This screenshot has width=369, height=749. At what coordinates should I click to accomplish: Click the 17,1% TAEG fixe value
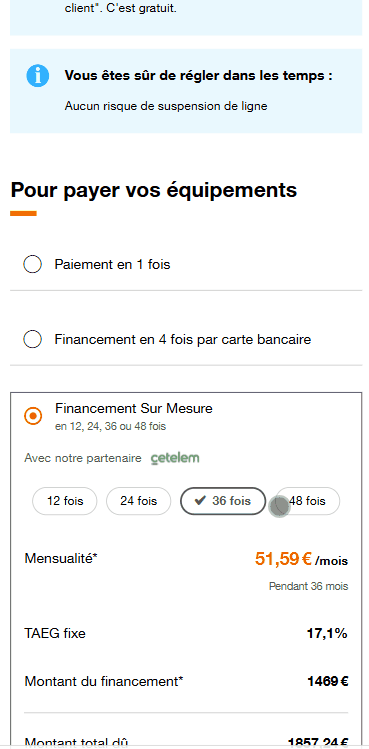point(327,634)
